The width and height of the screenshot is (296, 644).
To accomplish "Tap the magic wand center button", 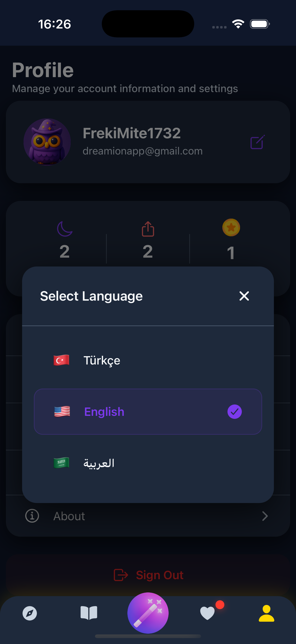I will [x=148, y=613].
